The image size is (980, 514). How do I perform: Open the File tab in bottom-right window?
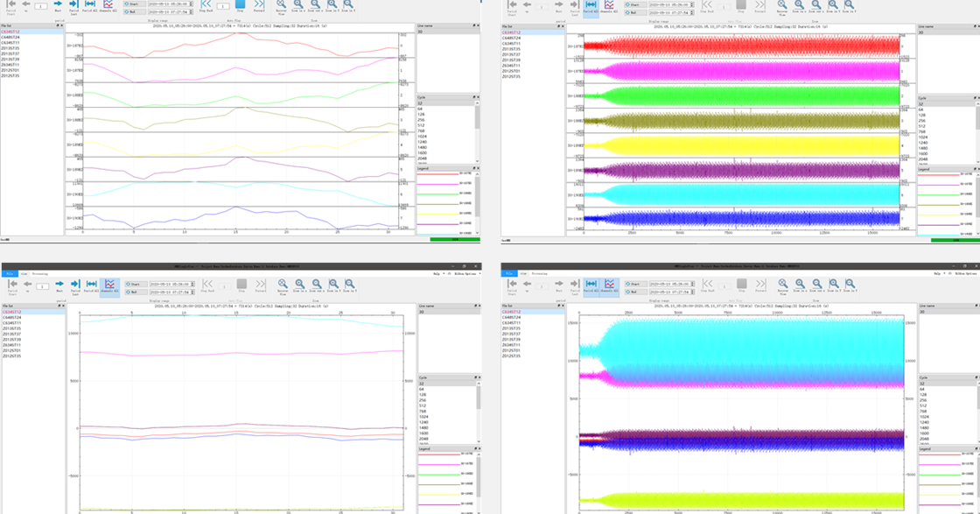pyautogui.click(x=509, y=274)
